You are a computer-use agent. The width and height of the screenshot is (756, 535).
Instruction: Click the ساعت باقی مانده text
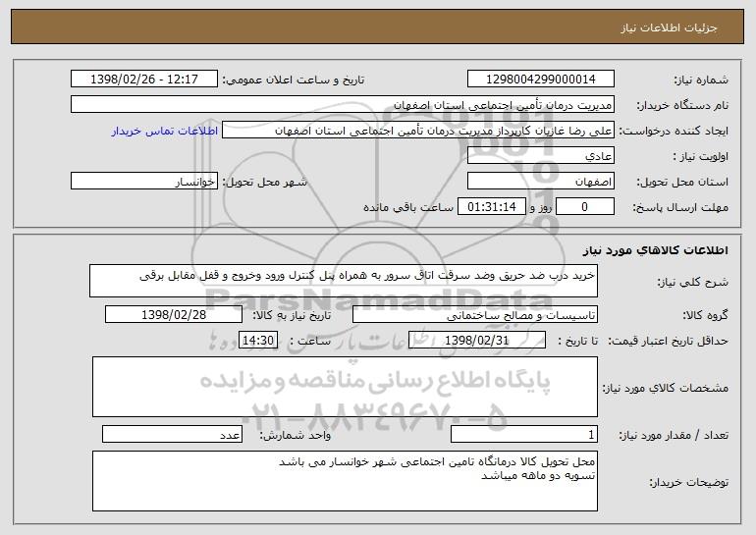[x=407, y=207]
